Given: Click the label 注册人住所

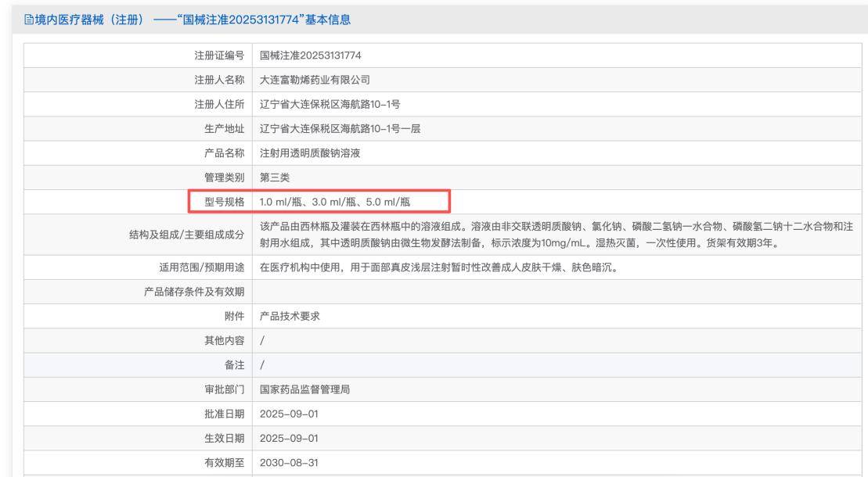Looking at the screenshot, I should [219, 104].
